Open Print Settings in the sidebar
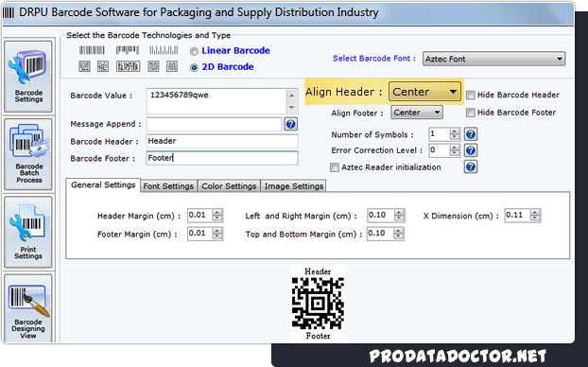The width and height of the screenshot is (588, 367). point(28,232)
